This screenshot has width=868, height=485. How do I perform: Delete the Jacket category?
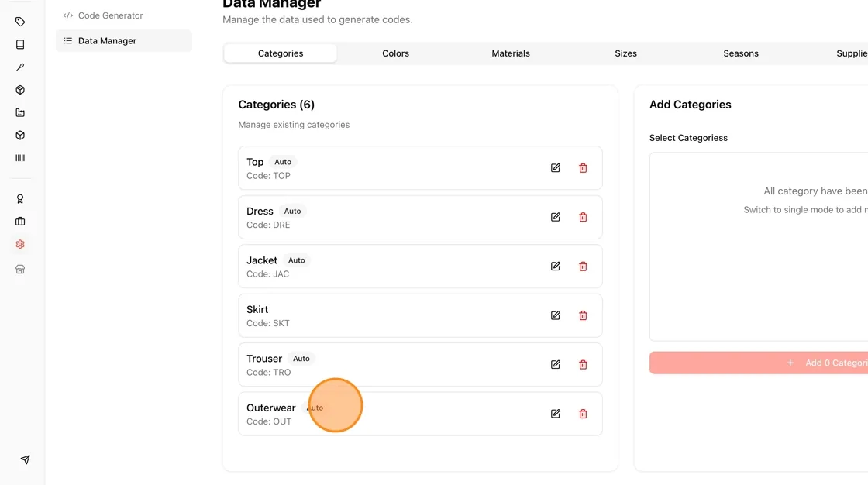click(583, 267)
